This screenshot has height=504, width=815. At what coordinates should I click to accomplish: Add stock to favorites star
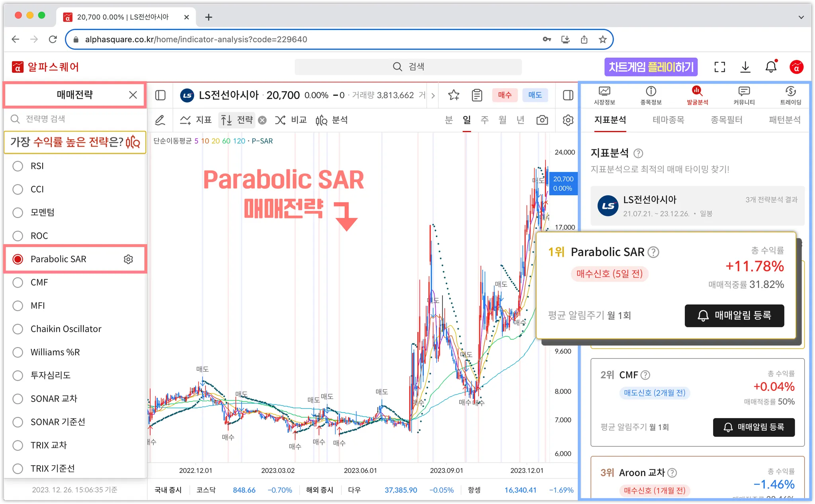pos(454,95)
